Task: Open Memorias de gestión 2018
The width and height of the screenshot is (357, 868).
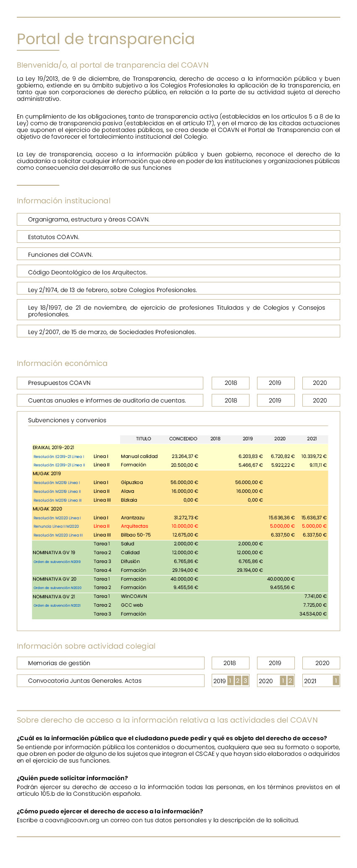Action: tap(231, 663)
